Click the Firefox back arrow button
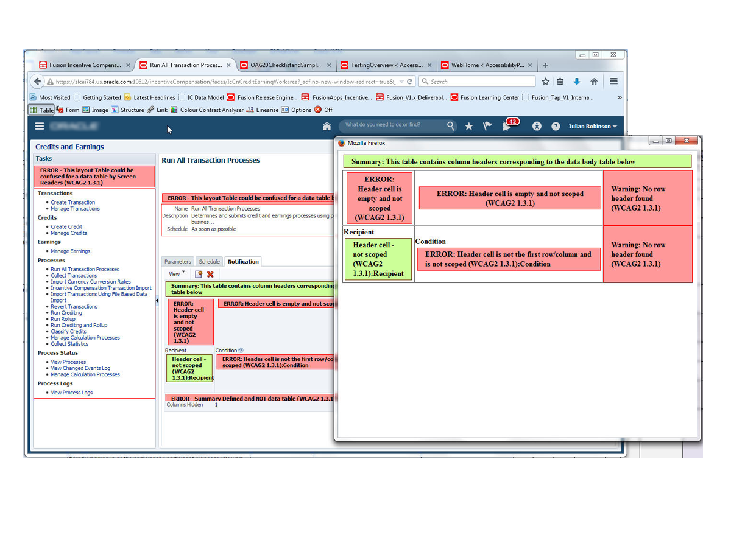This screenshot has width=731, height=560. pos(38,81)
